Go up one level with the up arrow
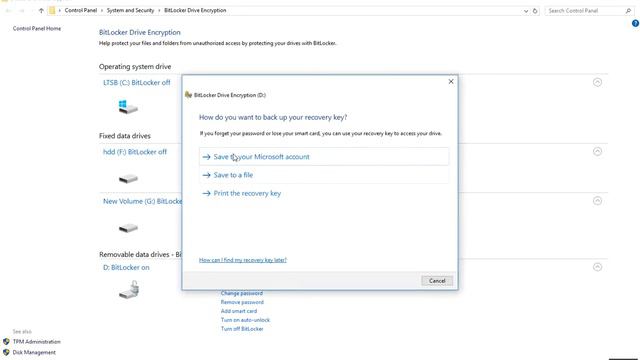This screenshot has height=360, width=640. point(41,11)
